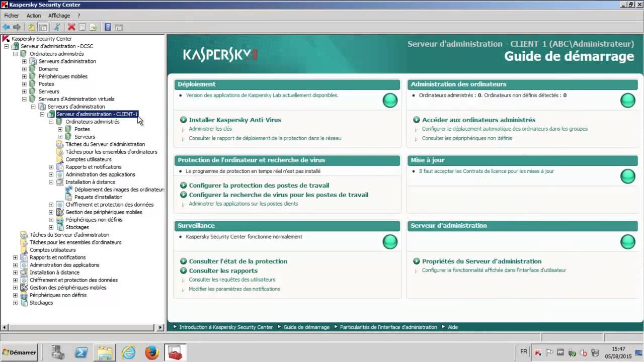Open the Fichier menu
This screenshot has width=644, height=362.
(x=12, y=16)
